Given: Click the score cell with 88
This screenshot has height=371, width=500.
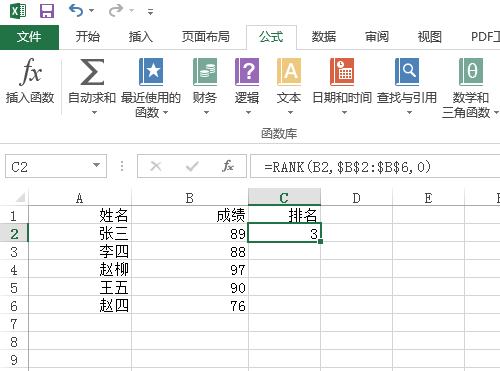Looking at the screenshot, I should point(190,251).
